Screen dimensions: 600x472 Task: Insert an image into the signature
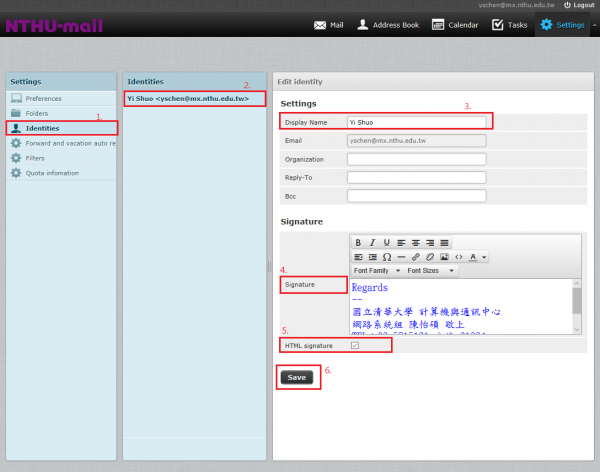point(444,257)
